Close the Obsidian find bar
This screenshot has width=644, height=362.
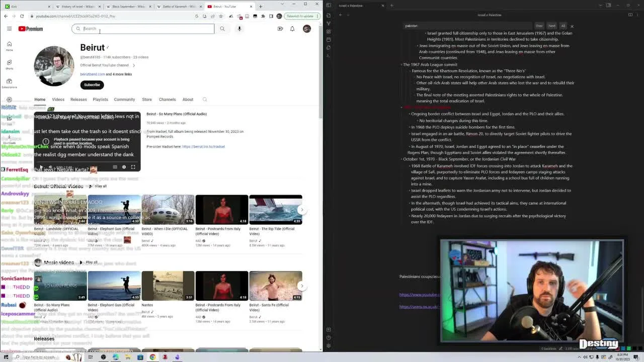pos(572,26)
